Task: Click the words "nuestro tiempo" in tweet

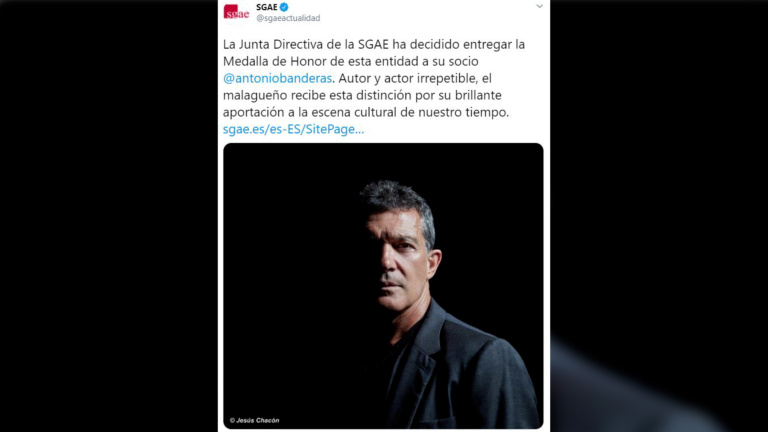Action: click(x=463, y=112)
